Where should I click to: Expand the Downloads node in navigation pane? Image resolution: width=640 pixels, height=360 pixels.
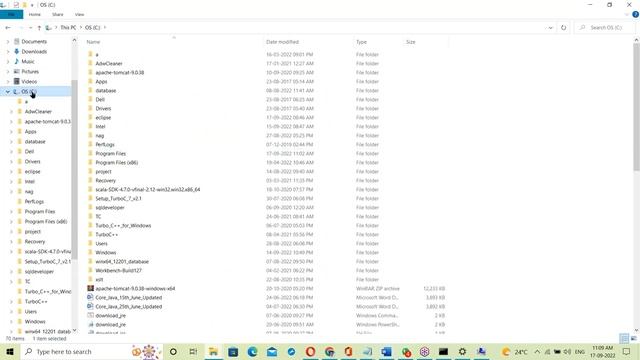point(8,51)
